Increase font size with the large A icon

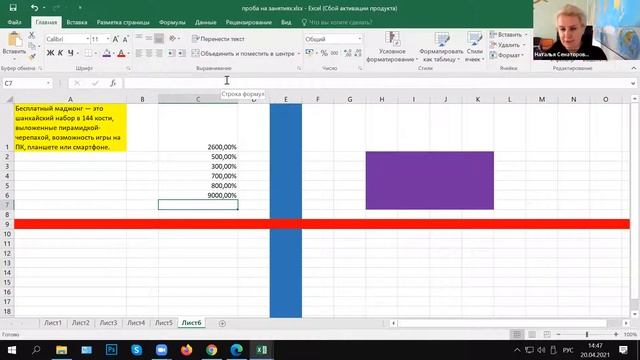(x=116, y=39)
